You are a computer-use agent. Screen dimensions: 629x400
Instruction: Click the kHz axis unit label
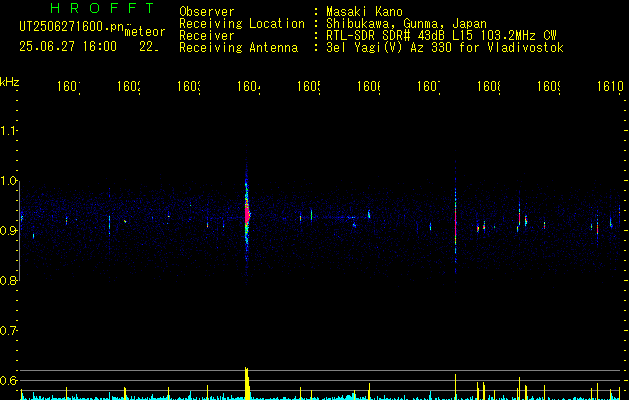[9, 82]
